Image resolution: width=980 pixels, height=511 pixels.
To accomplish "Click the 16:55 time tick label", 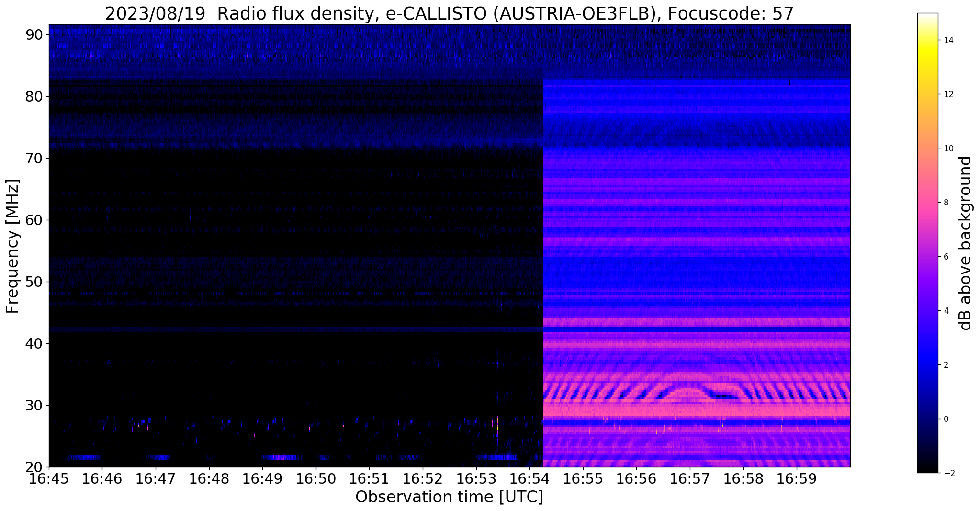I will (x=583, y=478).
